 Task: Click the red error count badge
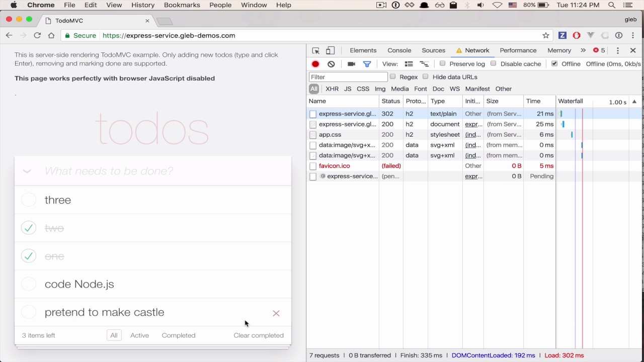[599, 50]
